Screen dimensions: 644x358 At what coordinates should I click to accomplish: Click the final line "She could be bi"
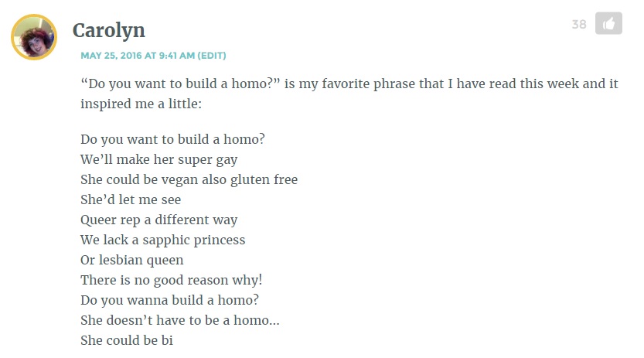pos(127,339)
